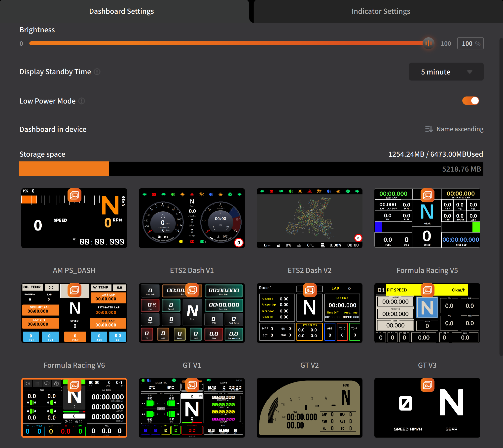Click image icon on Formula Racing V6 thumbnail

tap(74, 290)
